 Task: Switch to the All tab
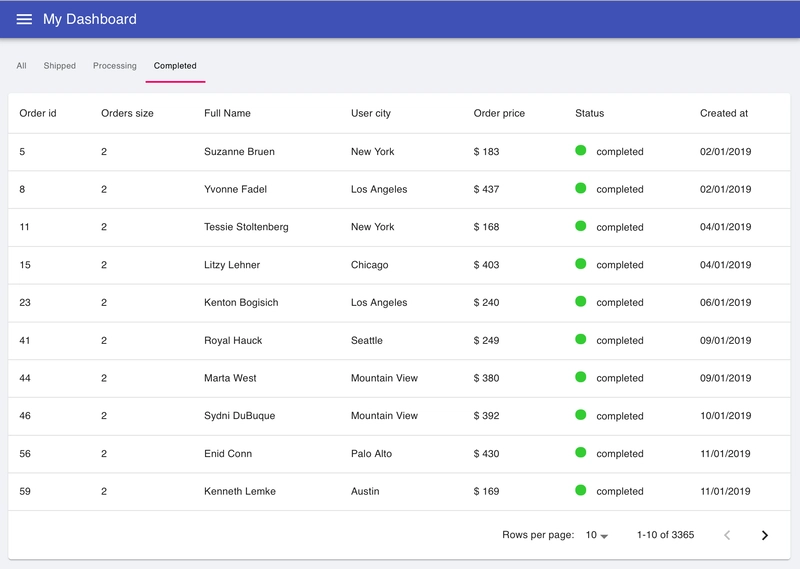(x=21, y=66)
